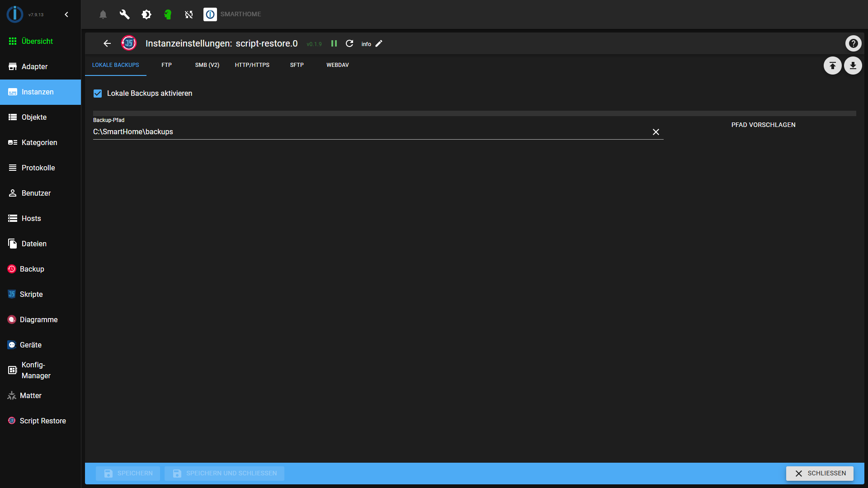Open Adapter in the sidebar

(x=40, y=66)
